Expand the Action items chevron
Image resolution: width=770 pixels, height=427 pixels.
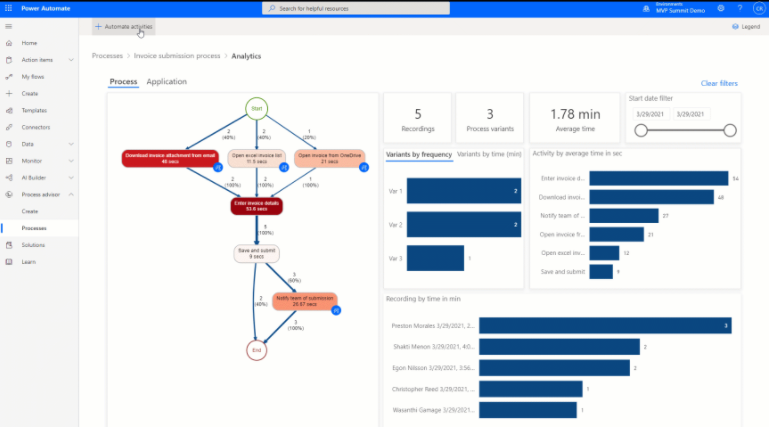tap(71, 60)
